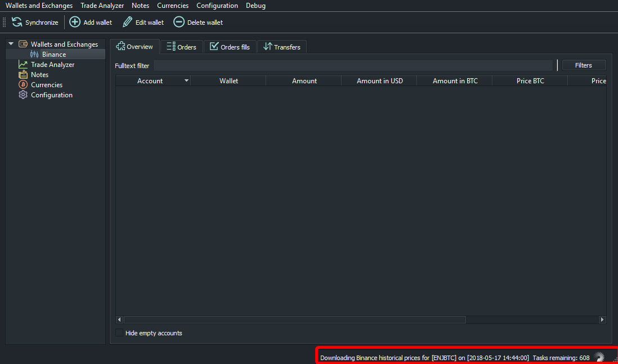Image resolution: width=618 pixels, height=364 pixels.
Task: Click the horizontal scrollbar thumb
Action: pyautogui.click(x=295, y=320)
